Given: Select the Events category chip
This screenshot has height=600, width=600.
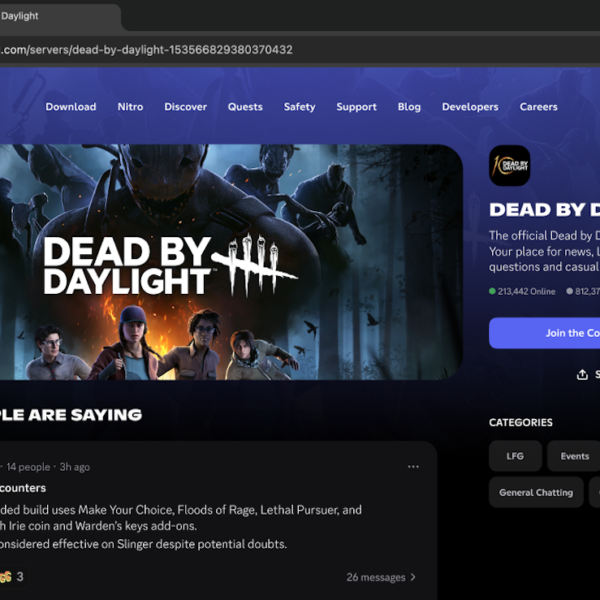Looking at the screenshot, I should (574, 456).
